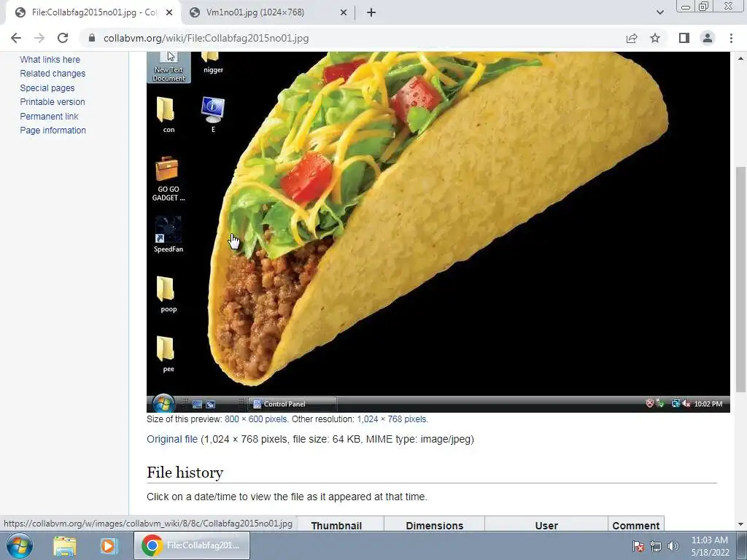Open a new tab with the plus button
Image resolution: width=747 pixels, height=560 pixels.
coord(371,12)
